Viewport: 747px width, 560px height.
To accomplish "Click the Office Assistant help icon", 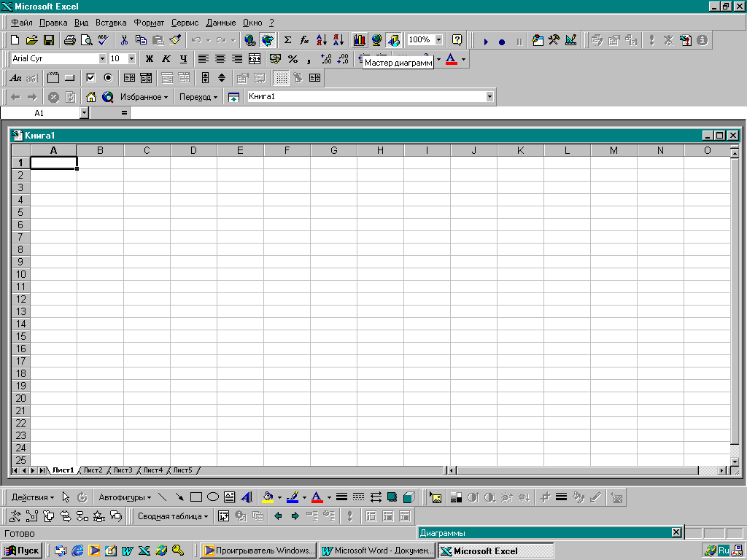I will 457,40.
